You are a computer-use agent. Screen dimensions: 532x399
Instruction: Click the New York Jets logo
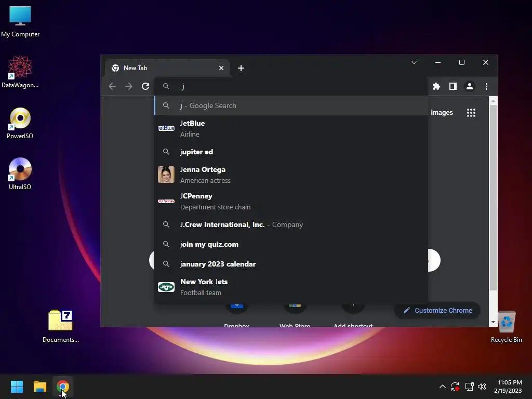(x=166, y=287)
